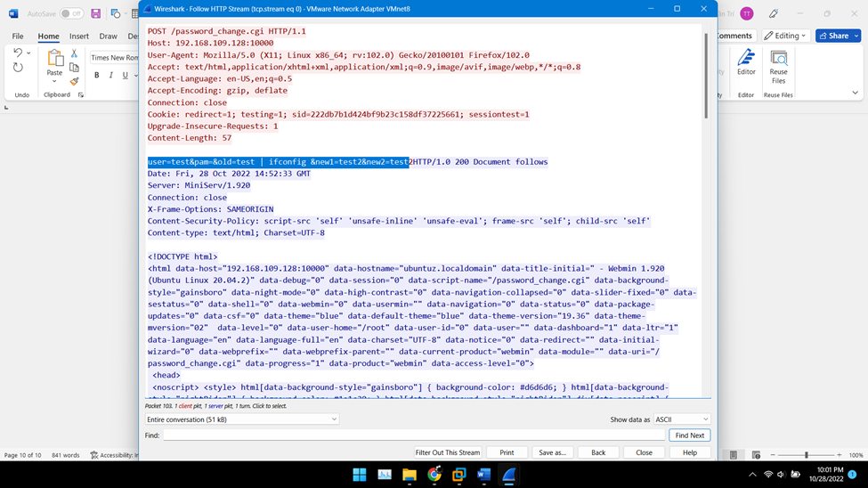
Task: Click the '841 words' count in status bar
Action: click(65, 455)
